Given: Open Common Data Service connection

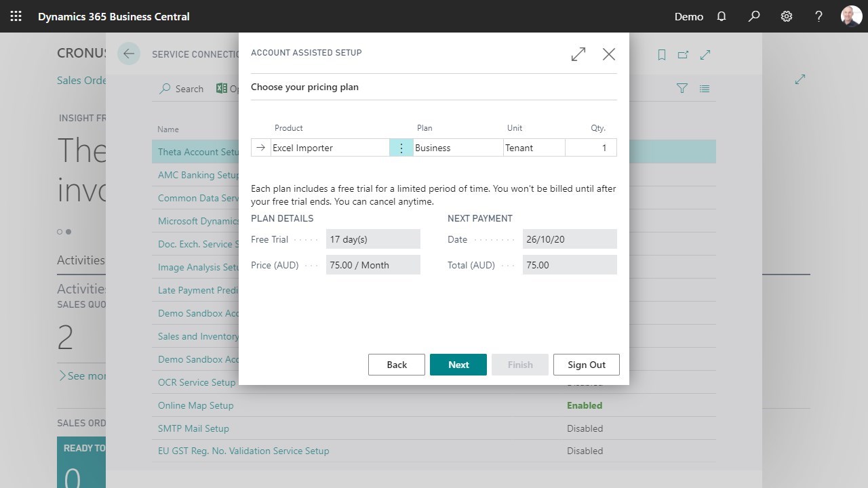Looking at the screenshot, I should (x=198, y=198).
